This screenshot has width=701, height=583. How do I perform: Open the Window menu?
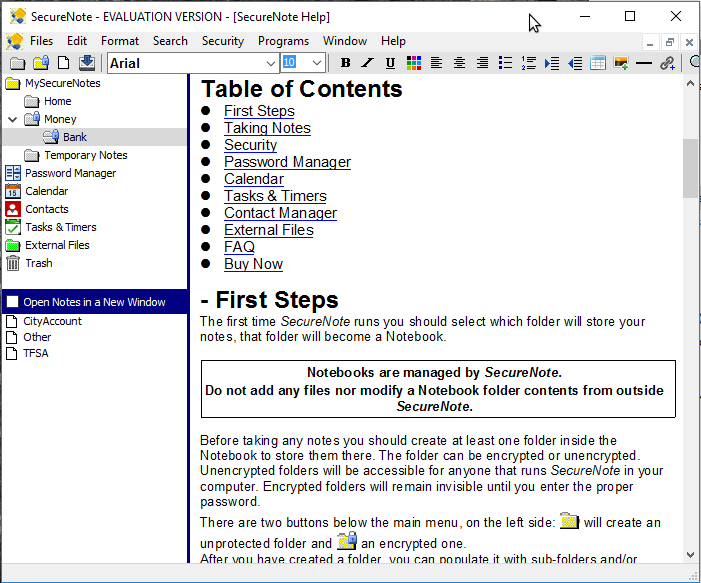345,41
